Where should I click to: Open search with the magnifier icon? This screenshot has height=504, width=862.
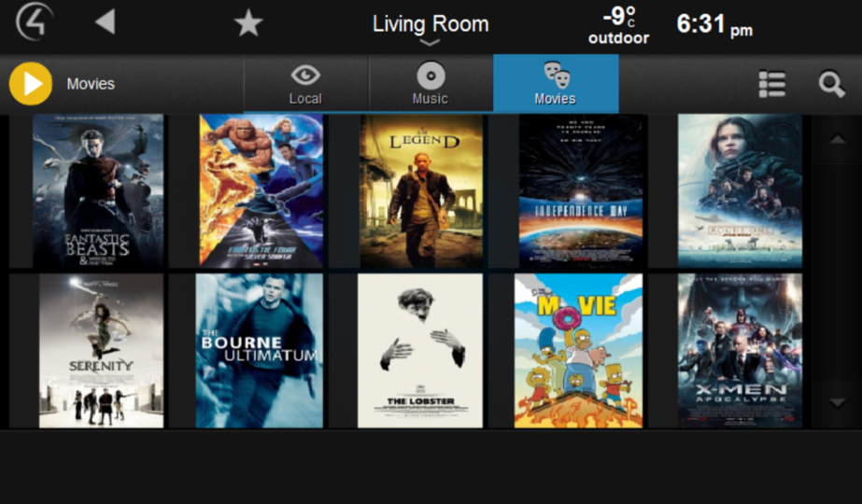(831, 85)
